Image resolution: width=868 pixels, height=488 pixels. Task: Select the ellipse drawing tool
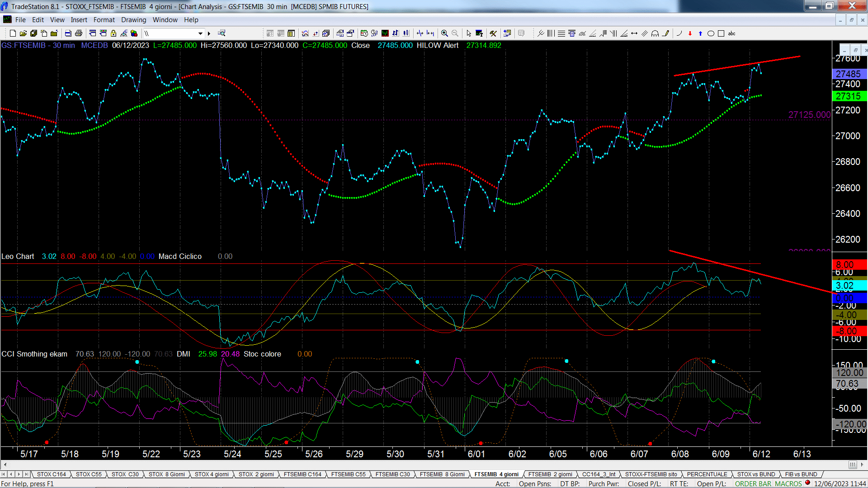tap(711, 33)
